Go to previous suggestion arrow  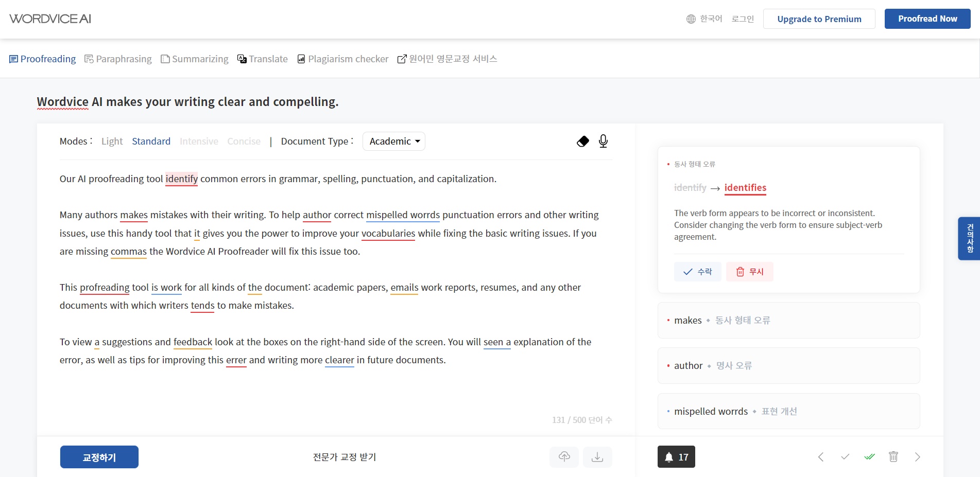[821, 457]
